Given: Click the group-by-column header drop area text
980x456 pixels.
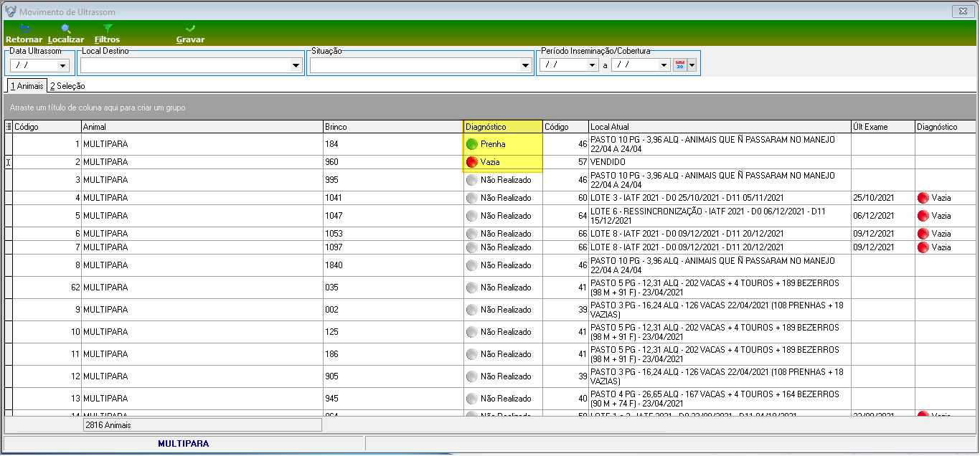Looking at the screenshot, I should tap(98, 108).
